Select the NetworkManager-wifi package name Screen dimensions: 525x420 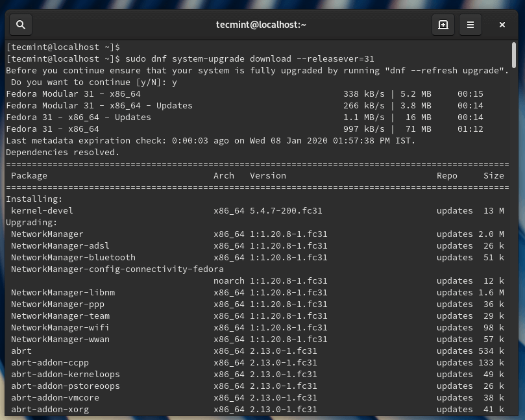pyautogui.click(x=60, y=328)
